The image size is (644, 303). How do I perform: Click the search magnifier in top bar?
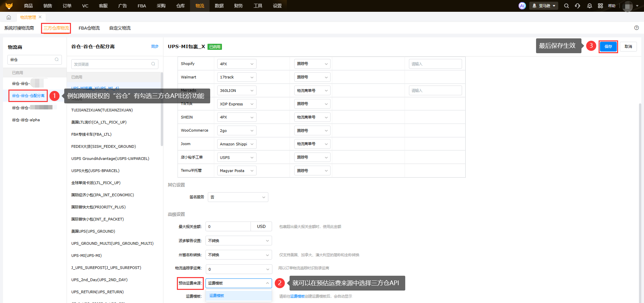point(566,6)
